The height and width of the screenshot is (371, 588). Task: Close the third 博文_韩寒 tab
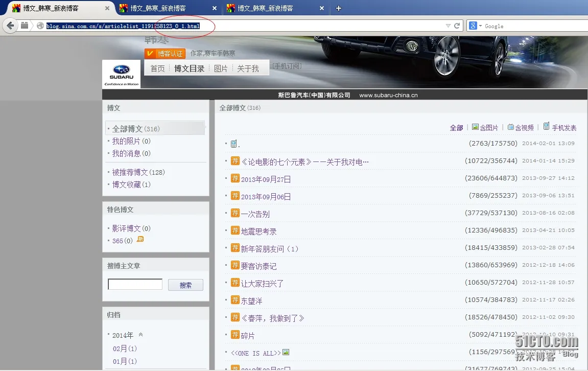321,8
